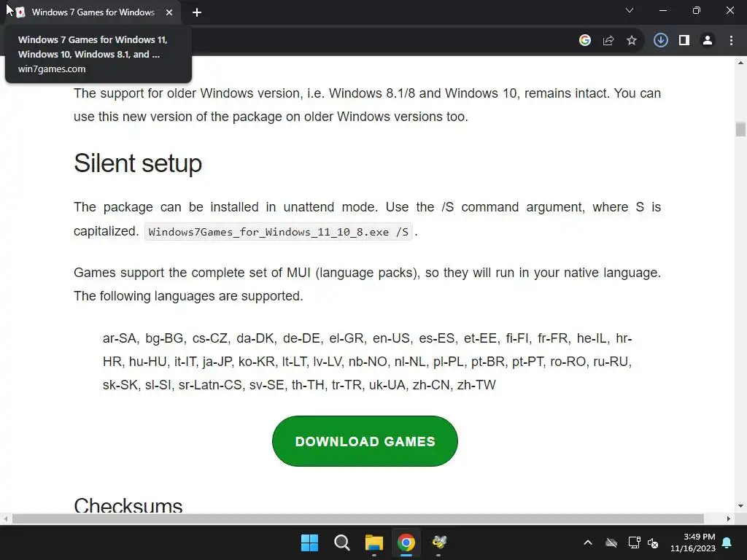Click the Silent setup heading
This screenshot has width=747, height=560.
pos(138,163)
